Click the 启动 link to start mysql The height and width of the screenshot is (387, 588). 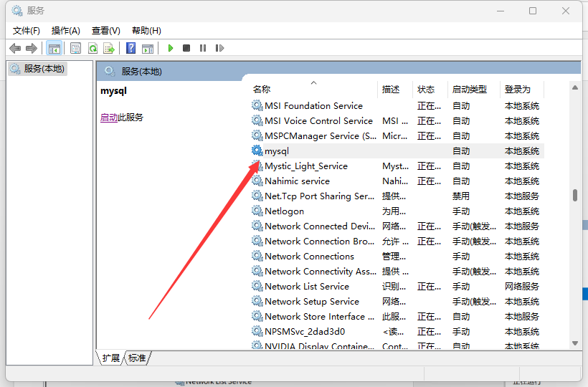pos(109,118)
